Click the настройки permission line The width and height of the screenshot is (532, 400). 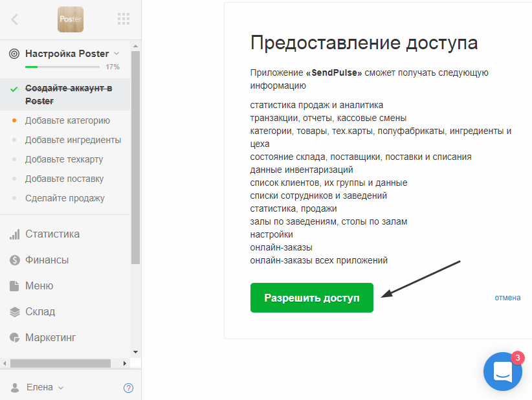(x=271, y=234)
